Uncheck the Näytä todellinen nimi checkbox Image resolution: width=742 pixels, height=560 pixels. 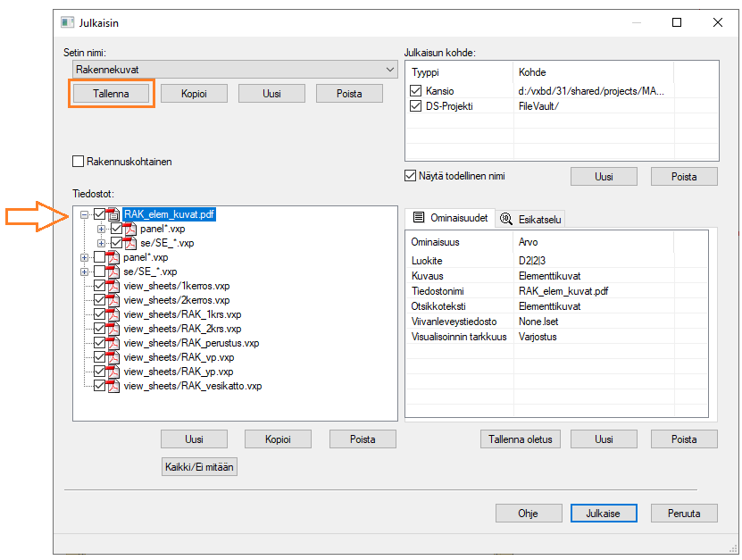[411, 176]
